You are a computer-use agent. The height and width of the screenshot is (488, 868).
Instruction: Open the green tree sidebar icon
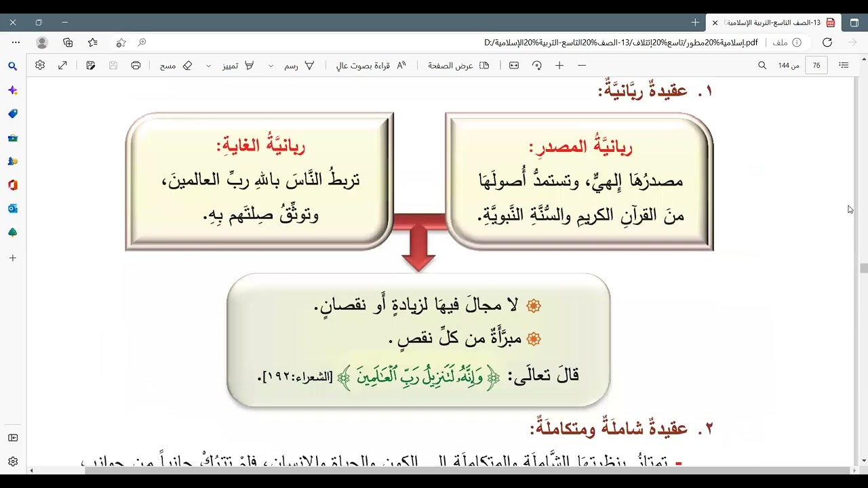click(x=13, y=232)
